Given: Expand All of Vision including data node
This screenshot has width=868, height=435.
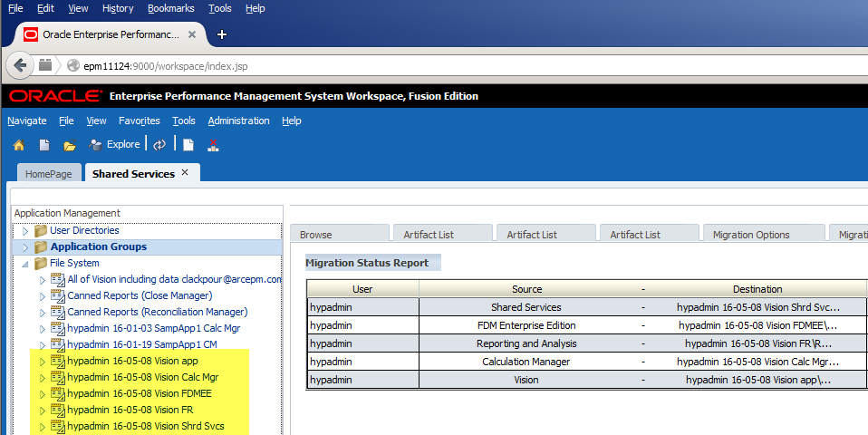Looking at the screenshot, I should point(42,280).
